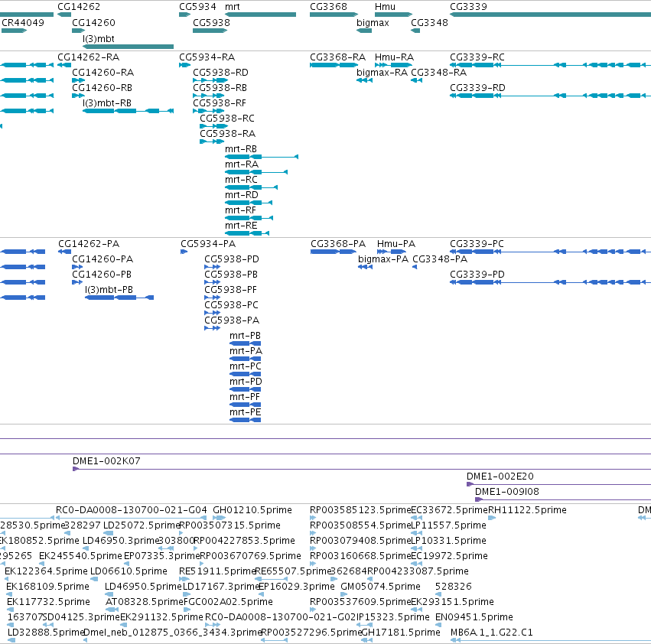This screenshot has height=644, width=651.
Task: Open transcript l(3)mbt-RB
Action: coord(128,111)
